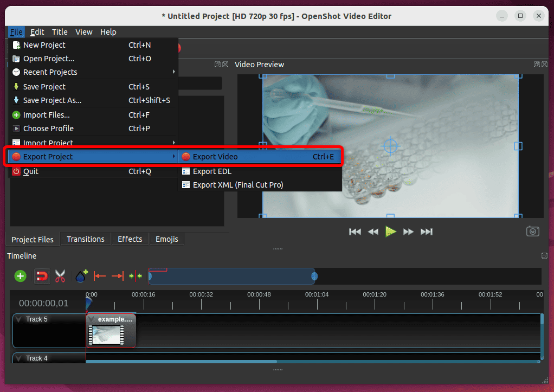Image resolution: width=554 pixels, height=392 pixels.
Task: Undock the Timeline panel
Action: [x=544, y=255]
